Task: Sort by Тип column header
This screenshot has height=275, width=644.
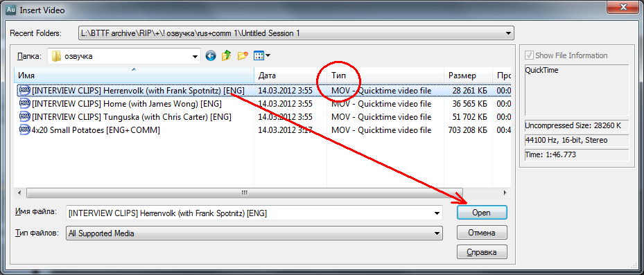Action: pos(385,76)
